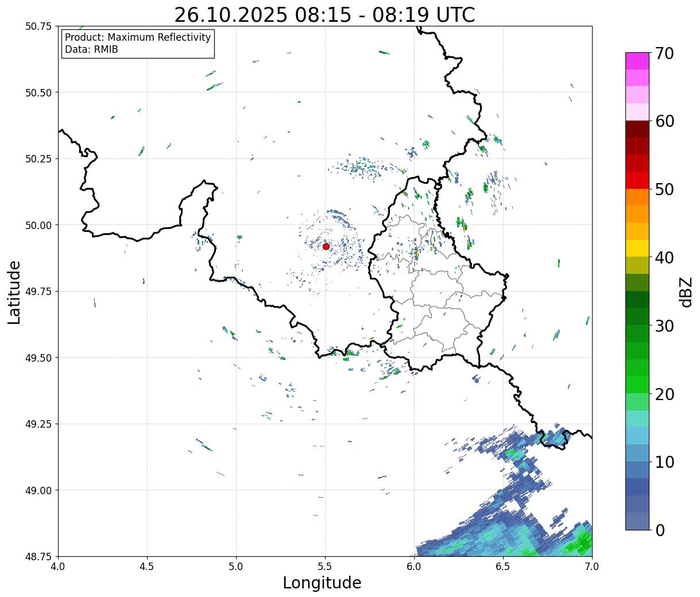Viewport: 700px width, 597px height.
Task: Click the light cyan colorbar swatch near 15
Action: pos(637,418)
